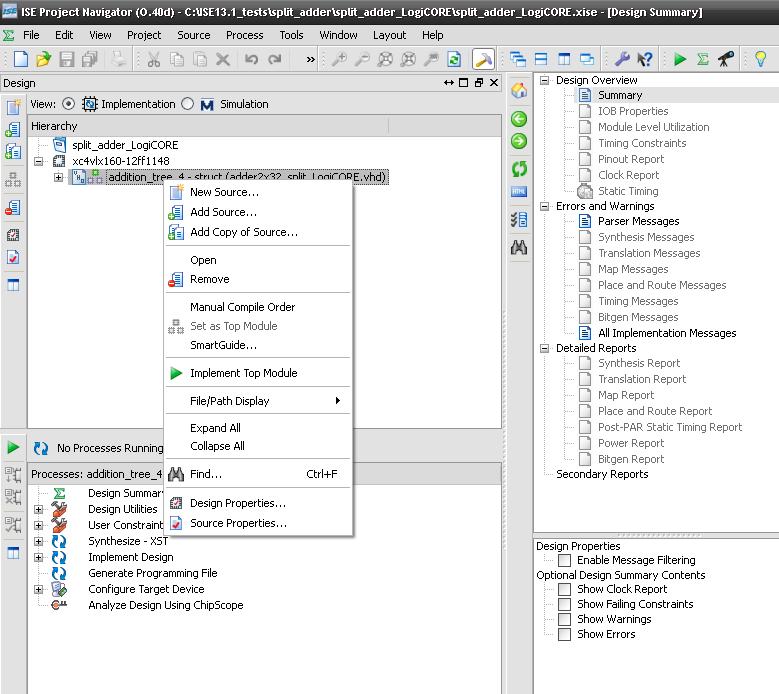Click the Redo arrow icon
The image size is (779, 694).
pos(275,60)
